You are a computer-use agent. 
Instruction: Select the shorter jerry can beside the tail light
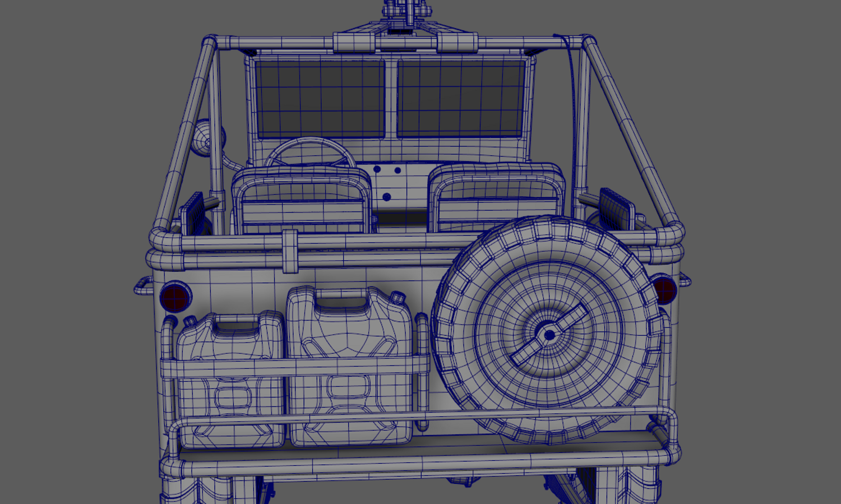click(x=231, y=380)
